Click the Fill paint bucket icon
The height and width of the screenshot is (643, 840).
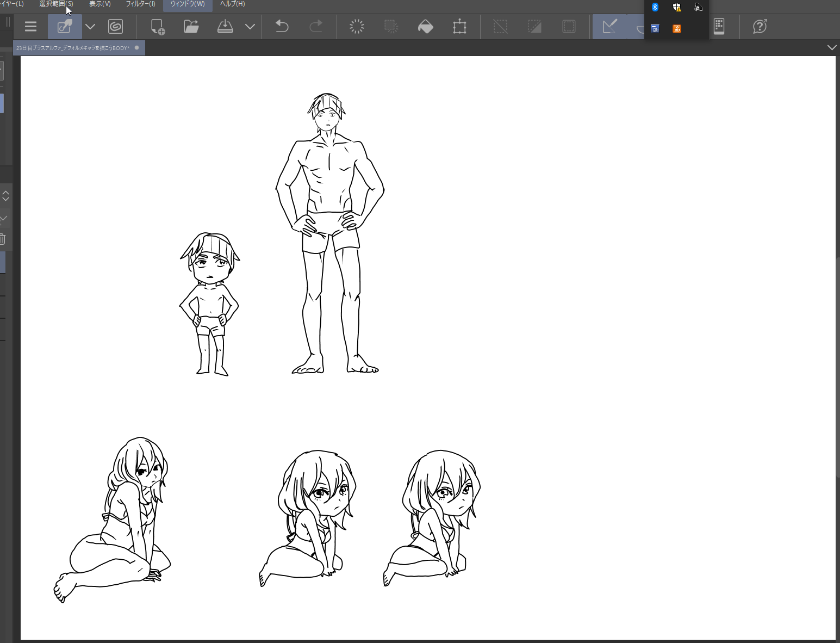(425, 27)
